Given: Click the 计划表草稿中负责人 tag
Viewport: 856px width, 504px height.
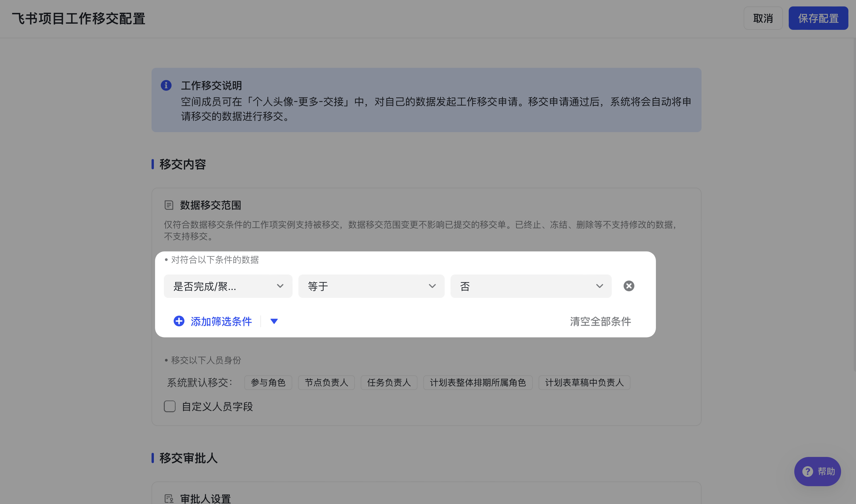Looking at the screenshot, I should click(584, 382).
